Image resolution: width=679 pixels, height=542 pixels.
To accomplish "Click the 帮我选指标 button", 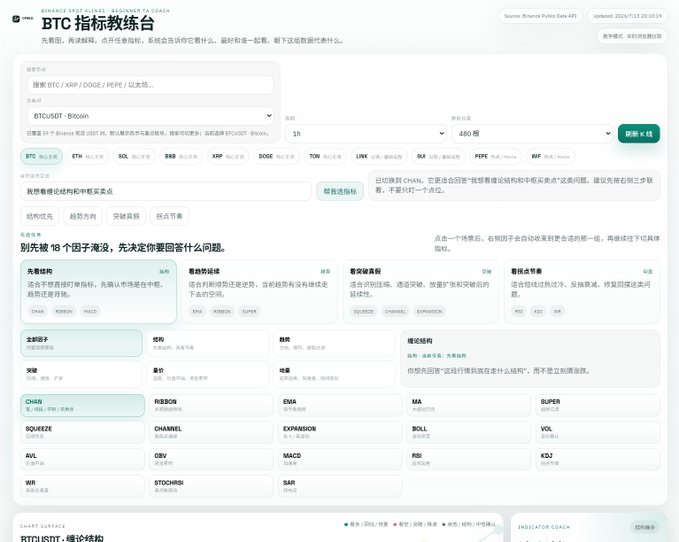I will coord(340,191).
